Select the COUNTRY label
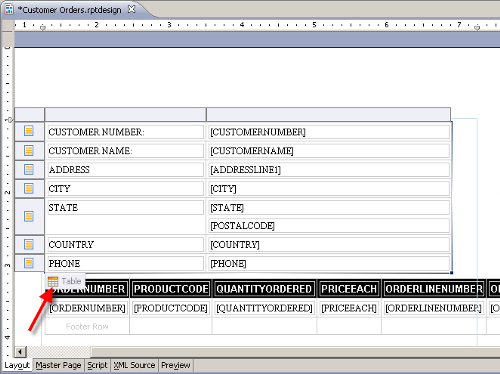Image resolution: width=500 pixels, height=374 pixels. (x=126, y=245)
